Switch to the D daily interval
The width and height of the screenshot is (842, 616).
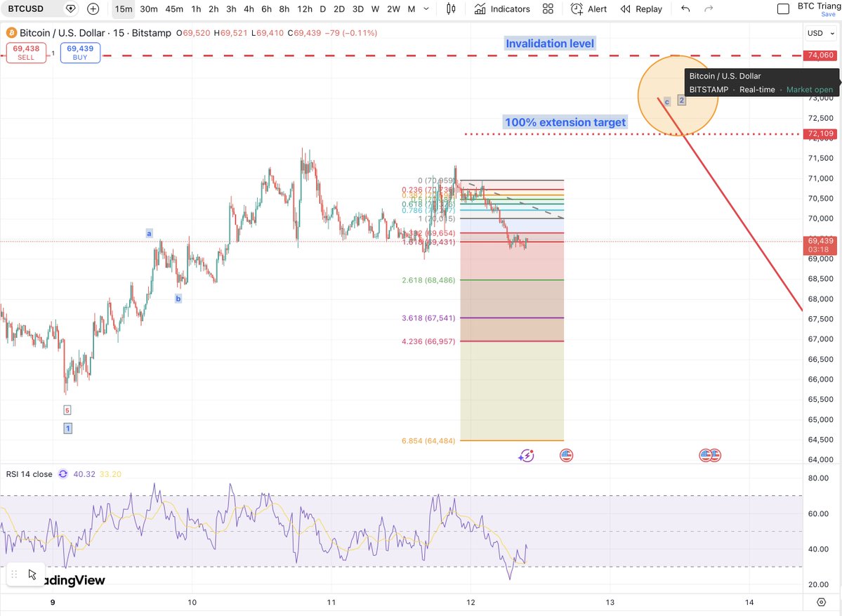pyautogui.click(x=322, y=9)
